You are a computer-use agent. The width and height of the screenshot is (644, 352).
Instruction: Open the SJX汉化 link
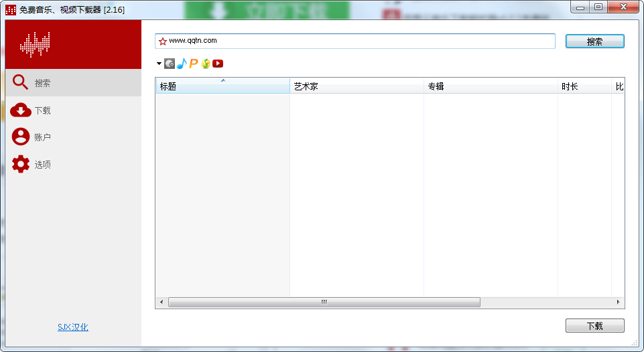click(72, 327)
